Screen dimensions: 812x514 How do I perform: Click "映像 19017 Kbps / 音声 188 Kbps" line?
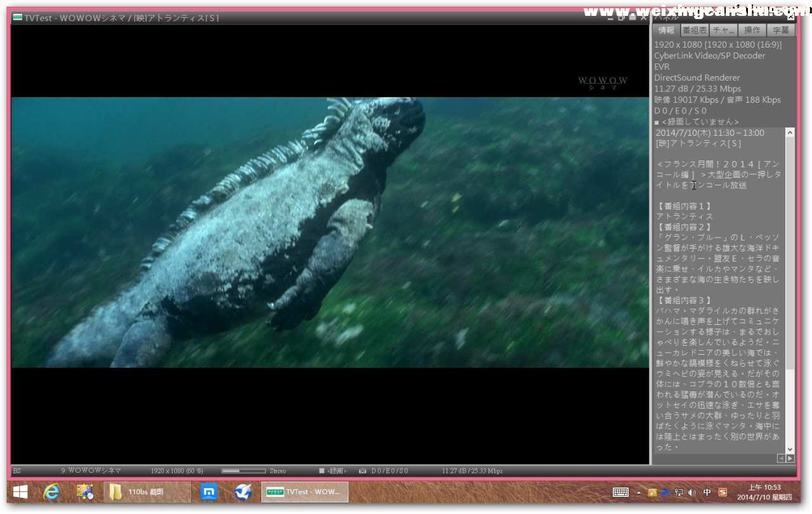point(717,100)
